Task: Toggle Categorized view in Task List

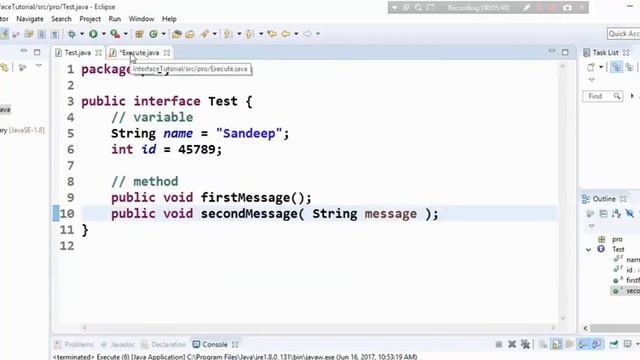Action: (x=616, y=67)
